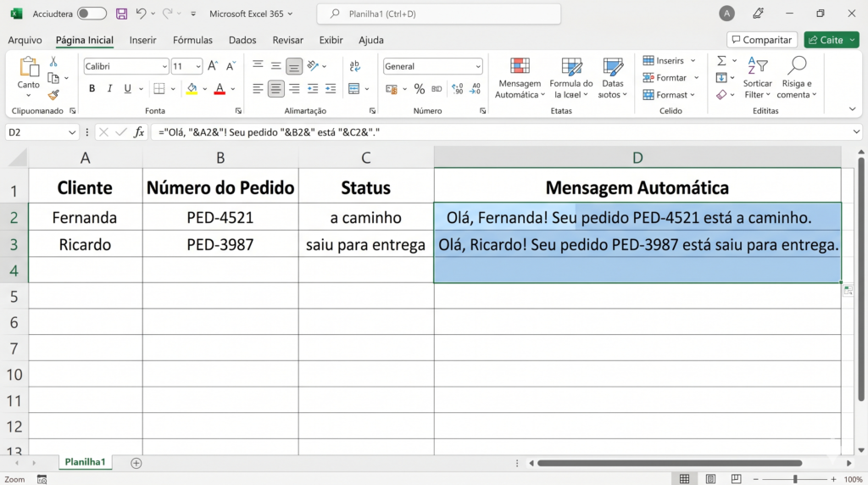This screenshot has height=485, width=868.
Task: Click the Formula do la Icael button
Action: point(571,78)
